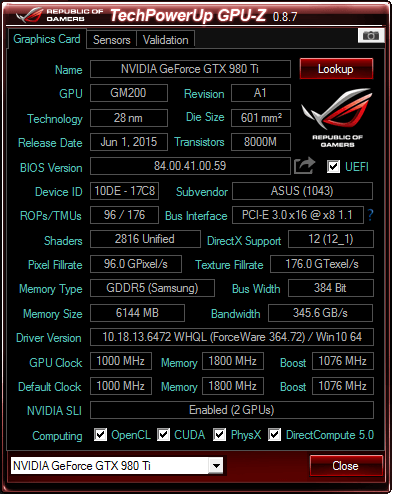Click the Close button
The width and height of the screenshot is (400, 494).
(346, 466)
